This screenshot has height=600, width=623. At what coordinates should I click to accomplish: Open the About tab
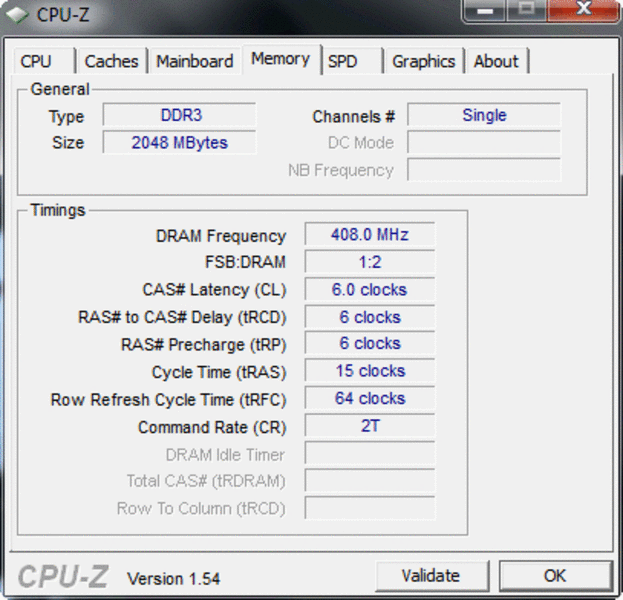[496, 61]
